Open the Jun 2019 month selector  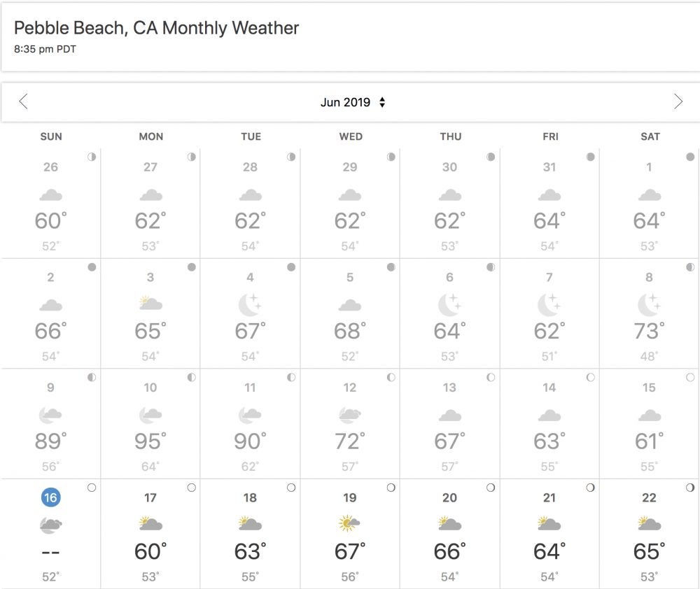(353, 102)
